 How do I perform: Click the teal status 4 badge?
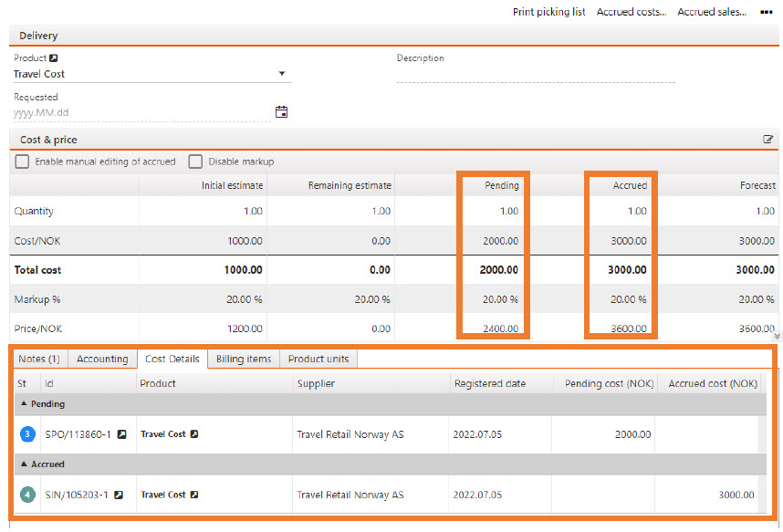click(x=26, y=495)
